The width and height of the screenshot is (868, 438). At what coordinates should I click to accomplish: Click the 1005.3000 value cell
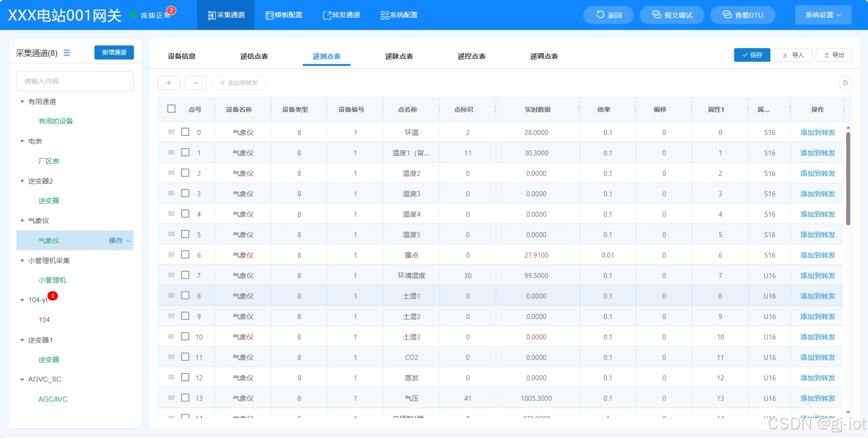point(536,398)
